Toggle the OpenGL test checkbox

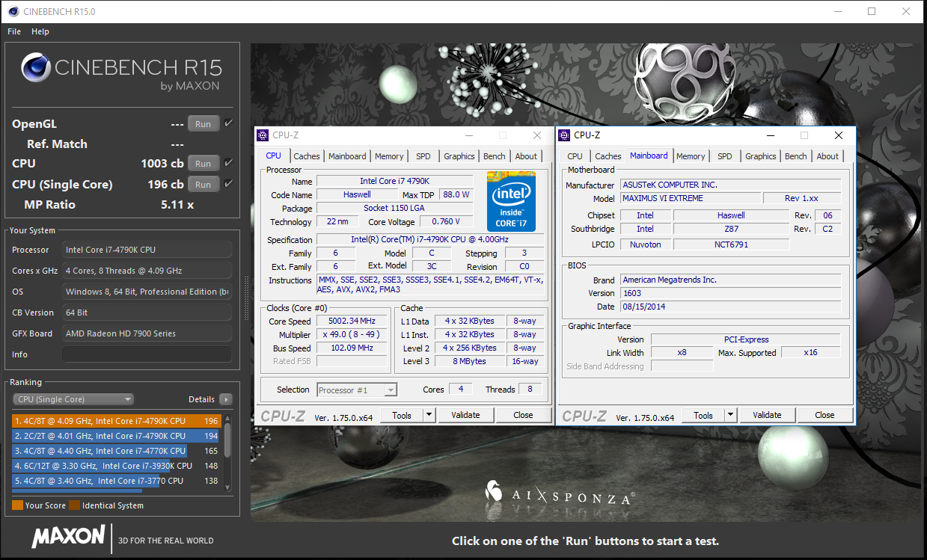228,123
